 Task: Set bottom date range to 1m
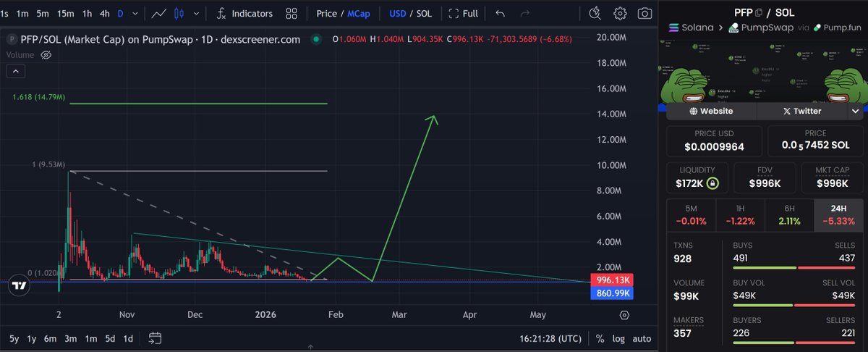pyautogui.click(x=90, y=338)
